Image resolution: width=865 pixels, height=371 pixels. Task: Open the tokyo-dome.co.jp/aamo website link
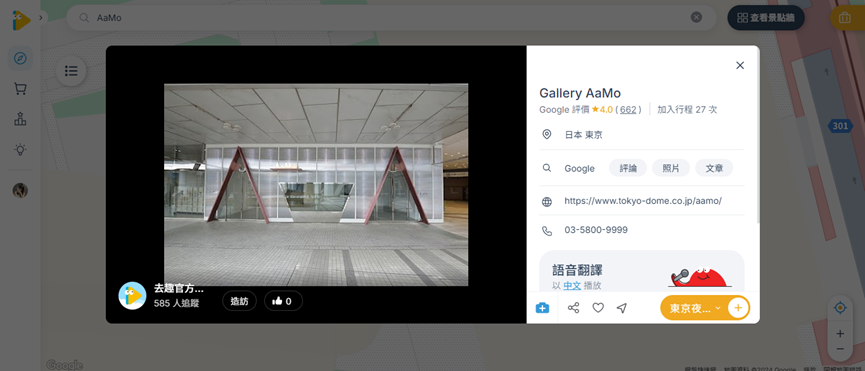click(643, 201)
